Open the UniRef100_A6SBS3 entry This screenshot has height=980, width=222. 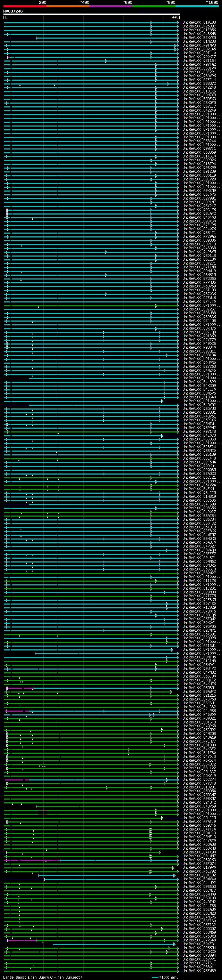[x=199, y=439]
